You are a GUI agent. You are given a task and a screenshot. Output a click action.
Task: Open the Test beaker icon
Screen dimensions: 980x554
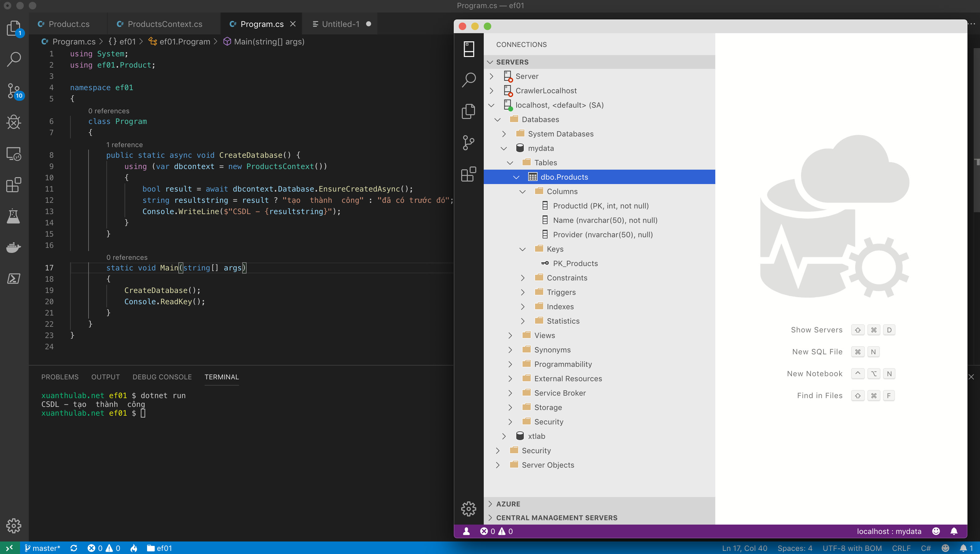click(x=14, y=216)
